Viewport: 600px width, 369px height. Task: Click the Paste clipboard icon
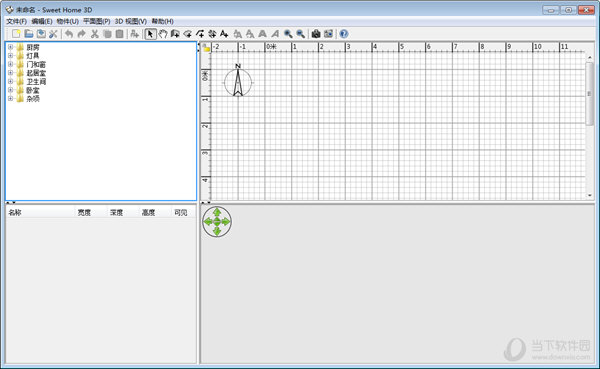pyautogui.click(x=119, y=34)
